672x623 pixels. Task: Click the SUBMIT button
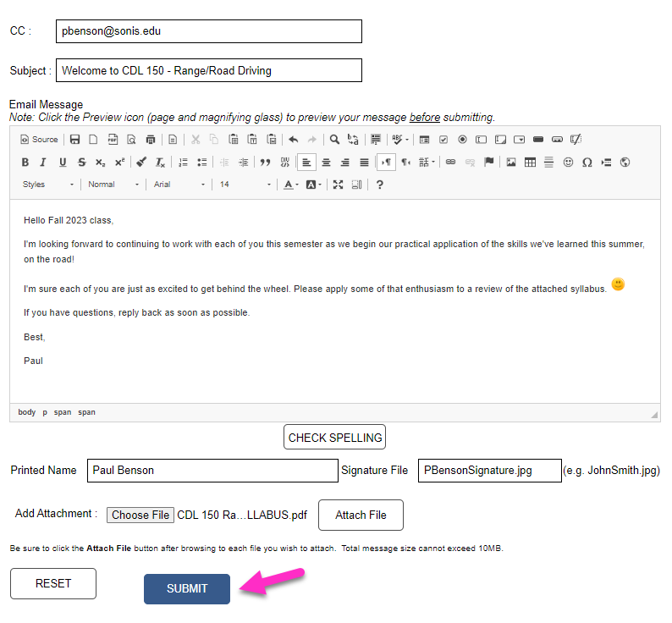point(187,588)
